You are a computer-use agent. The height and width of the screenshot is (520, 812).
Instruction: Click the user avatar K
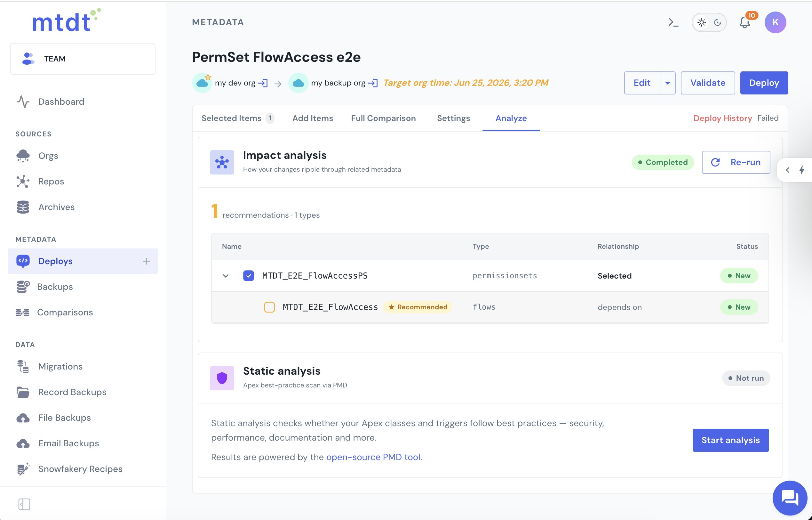click(x=775, y=22)
